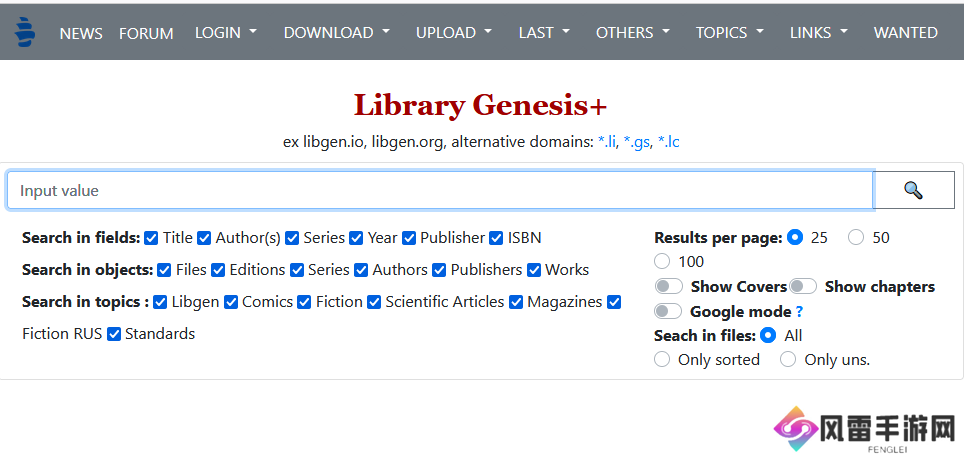Viewport: 964px width, 455px height.
Task: Open the UPLOAD dropdown menu
Action: pyautogui.click(x=454, y=33)
